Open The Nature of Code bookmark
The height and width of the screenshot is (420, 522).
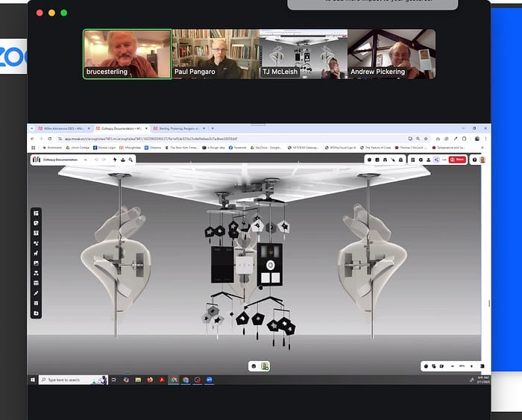[376, 148]
